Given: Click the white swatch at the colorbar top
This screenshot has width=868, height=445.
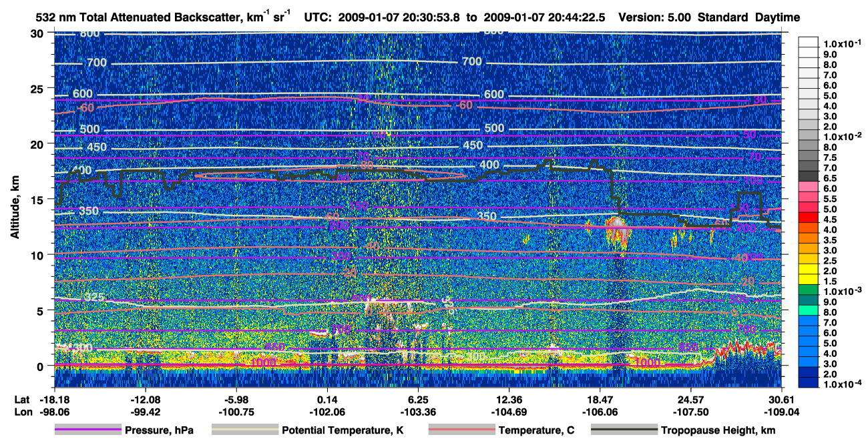Looking at the screenshot, I should point(808,41).
